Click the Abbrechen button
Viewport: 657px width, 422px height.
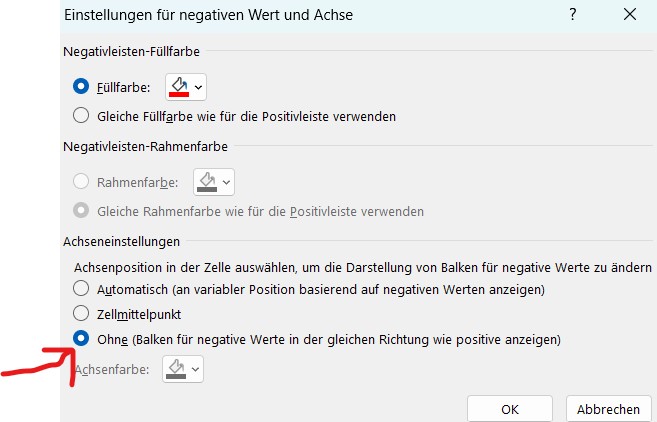(608, 409)
